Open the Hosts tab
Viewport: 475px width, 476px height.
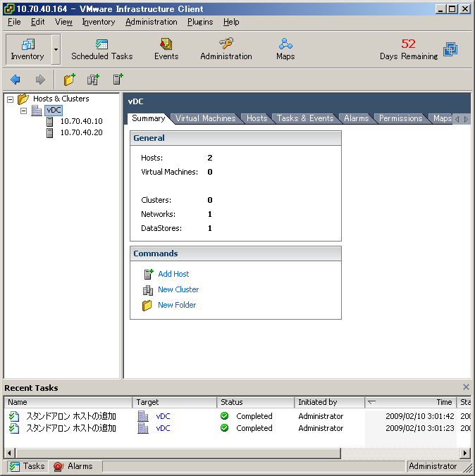point(257,118)
